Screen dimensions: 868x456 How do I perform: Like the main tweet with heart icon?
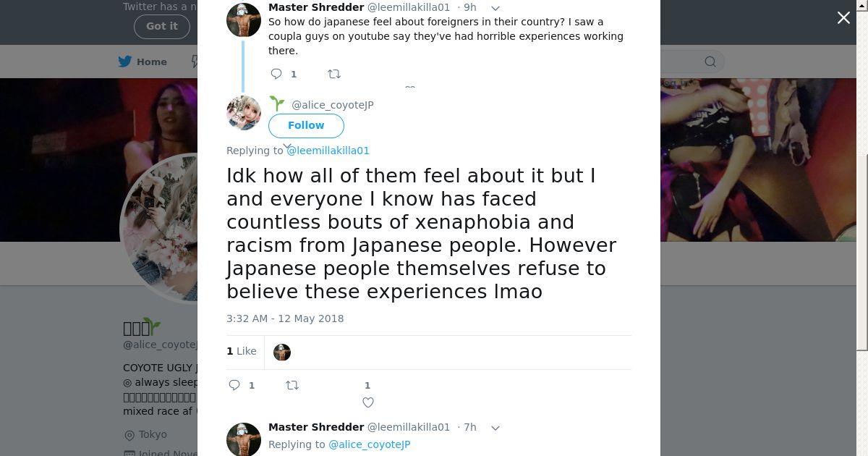[368, 402]
